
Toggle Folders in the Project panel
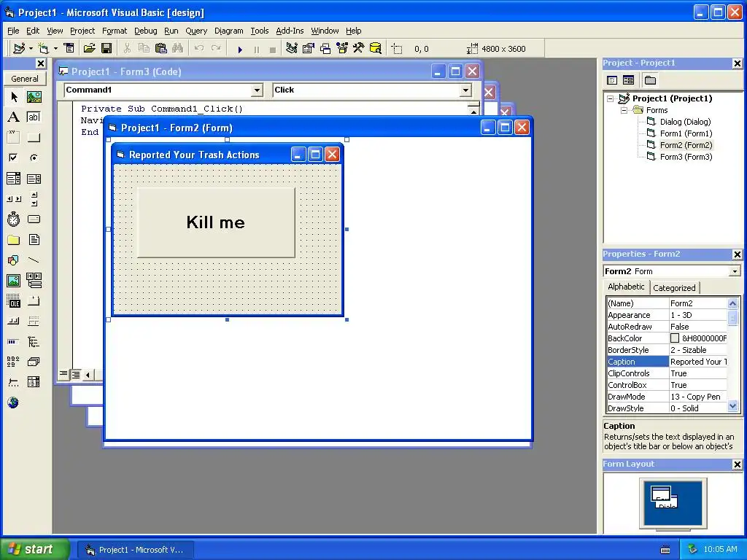pyautogui.click(x=650, y=80)
